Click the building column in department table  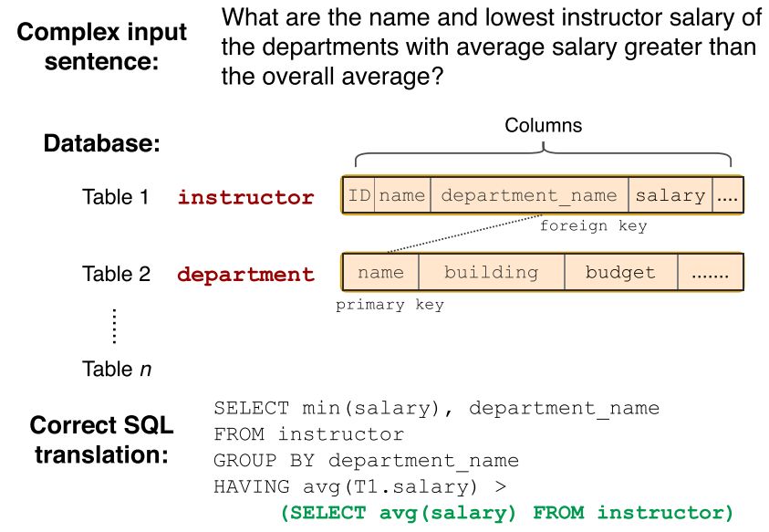point(491,272)
